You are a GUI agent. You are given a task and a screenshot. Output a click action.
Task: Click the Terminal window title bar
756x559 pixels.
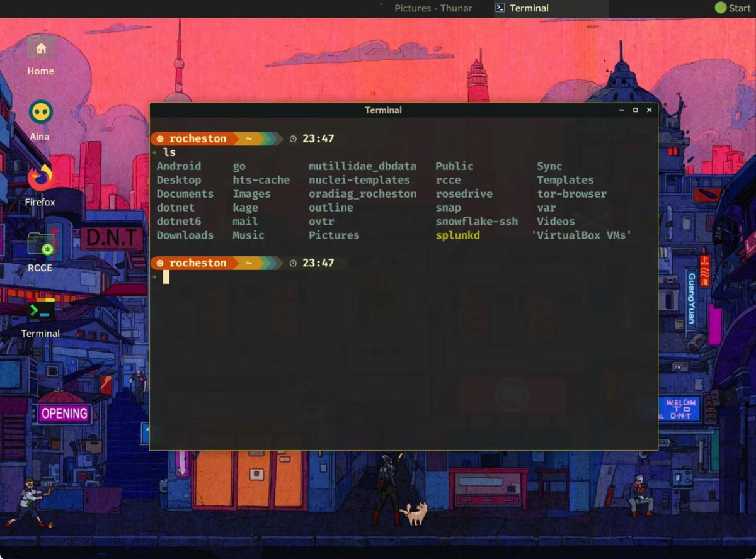[383, 110]
